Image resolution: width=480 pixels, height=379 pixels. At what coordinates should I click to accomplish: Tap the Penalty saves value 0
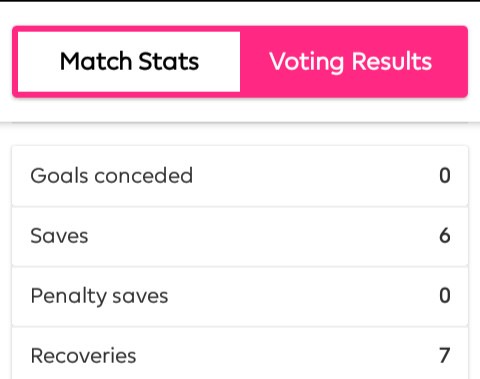click(x=445, y=296)
